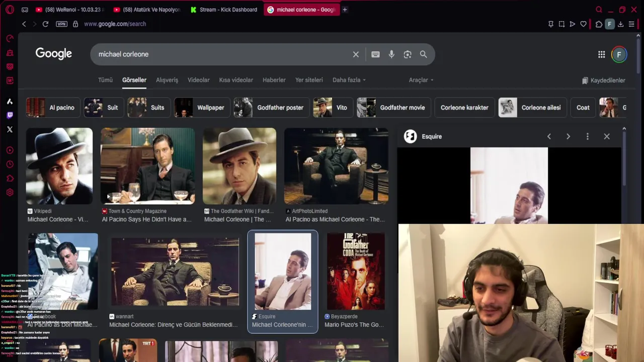Viewport: 644px width, 362px height.
Task: Select the Godfather poster filter chip
Action: point(271,108)
